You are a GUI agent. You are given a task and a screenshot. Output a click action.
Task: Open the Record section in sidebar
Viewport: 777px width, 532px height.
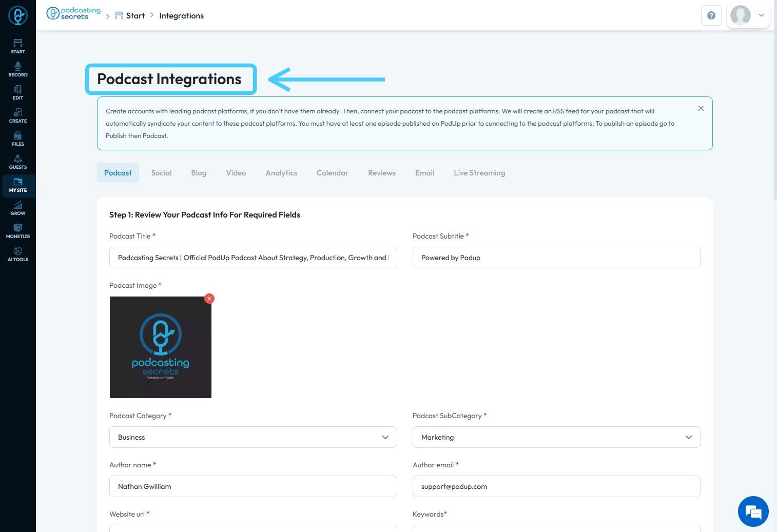click(18, 69)
